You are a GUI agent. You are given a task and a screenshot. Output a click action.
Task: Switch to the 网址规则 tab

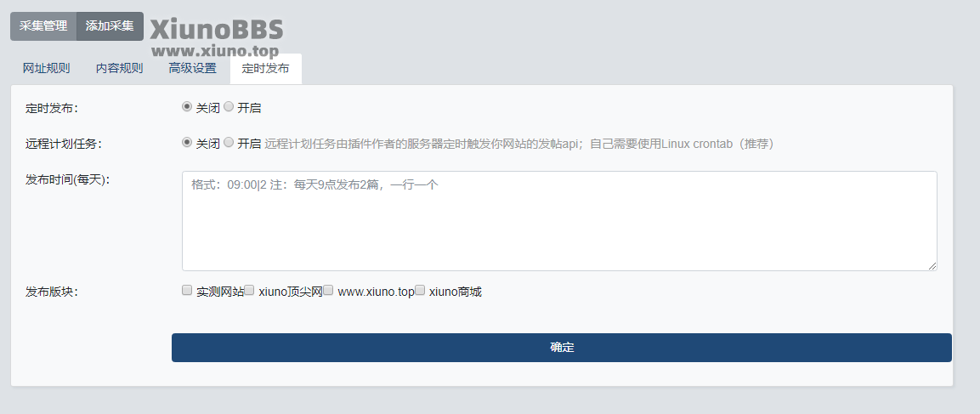pyautogui.click(x=46, y=69)
